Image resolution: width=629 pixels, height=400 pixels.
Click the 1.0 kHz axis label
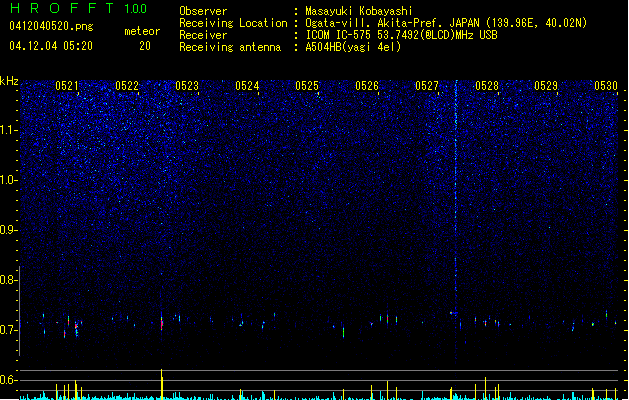coord(9,180)
